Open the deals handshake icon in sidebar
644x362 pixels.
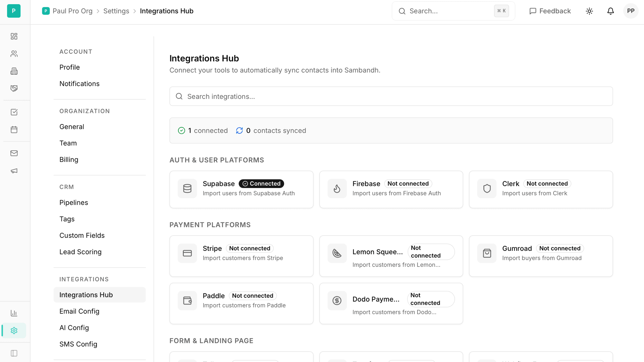pyautogui.click(x=14, y=88)
